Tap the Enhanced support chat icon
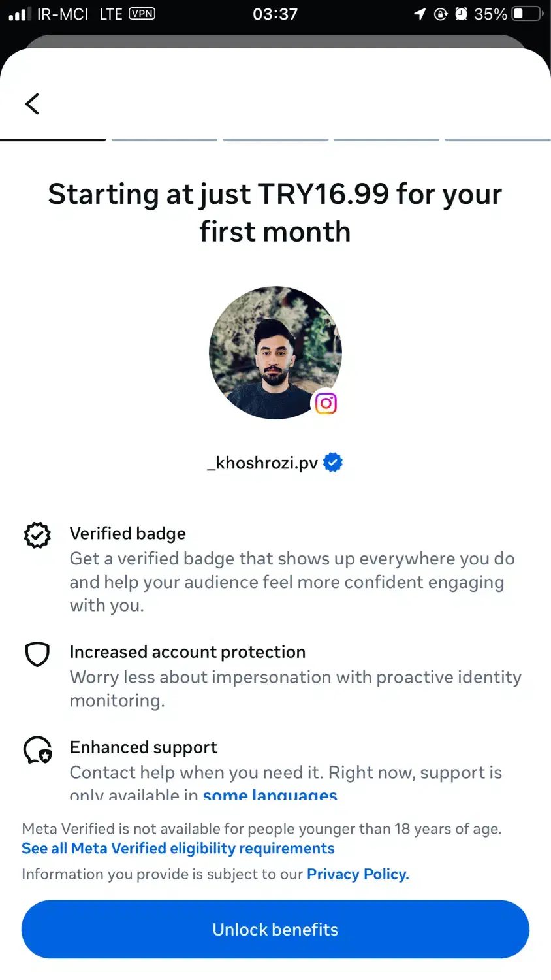 click(x=38, y=750)
